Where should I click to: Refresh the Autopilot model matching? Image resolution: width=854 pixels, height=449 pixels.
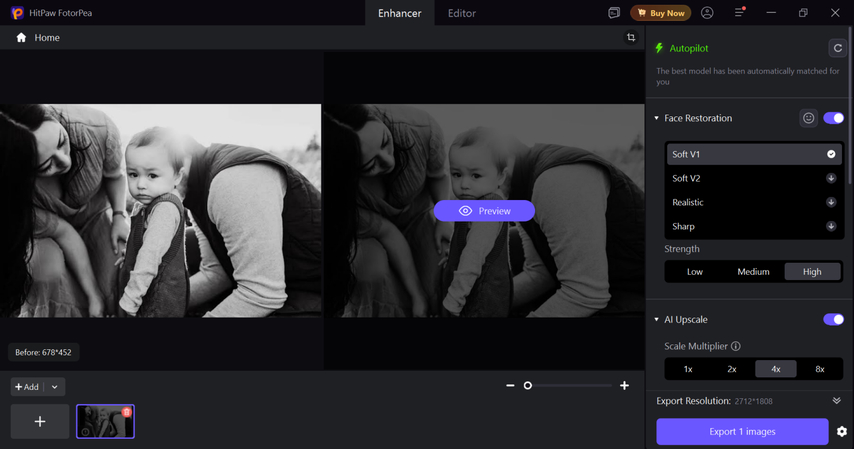(838, 48)
